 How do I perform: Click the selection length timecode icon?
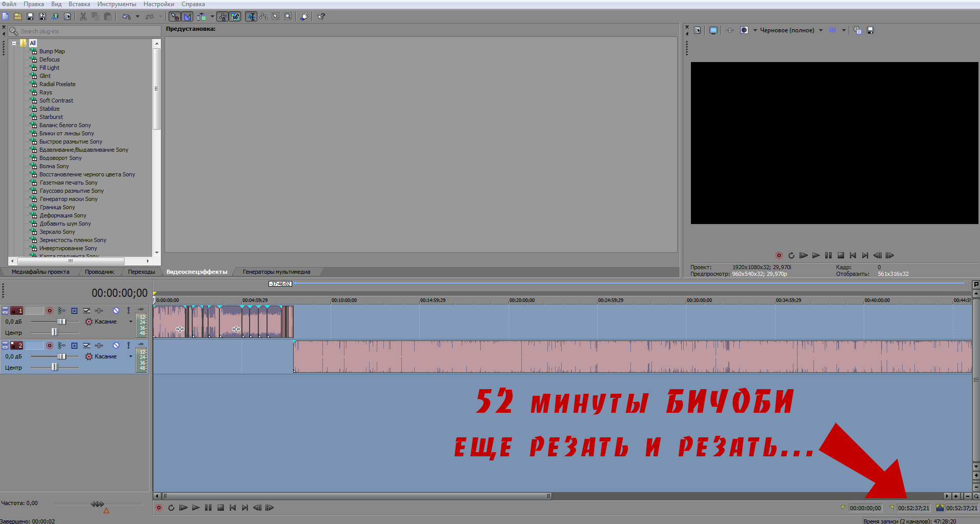pyautogui.click(x=940, y=508)
